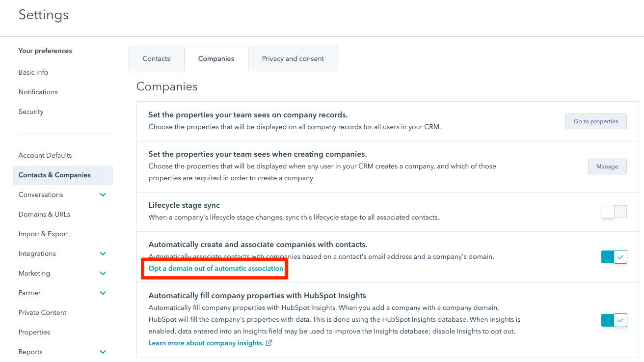Open Import & Export settings

(x=43, y=234)
